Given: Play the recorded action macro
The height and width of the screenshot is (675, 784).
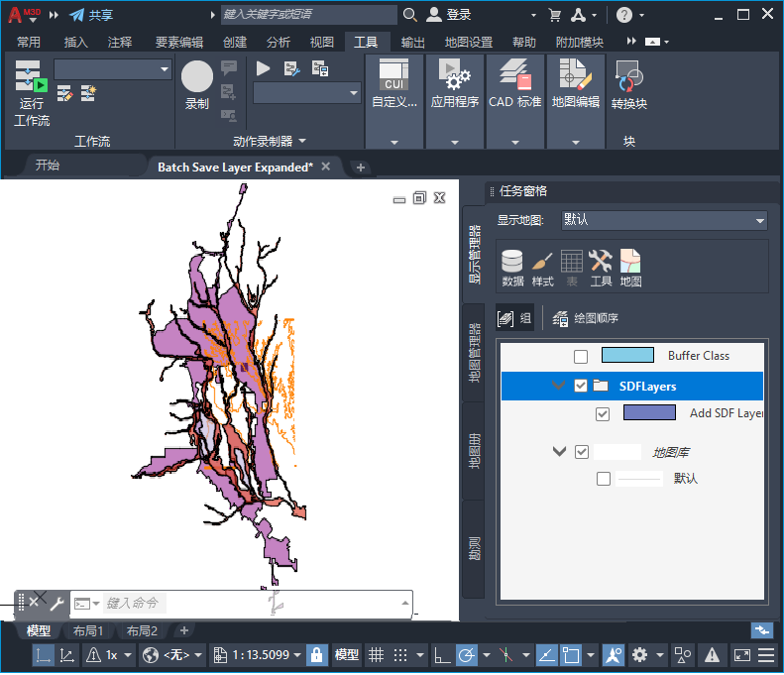Looking at the screenshot, I should pos(263,68).
